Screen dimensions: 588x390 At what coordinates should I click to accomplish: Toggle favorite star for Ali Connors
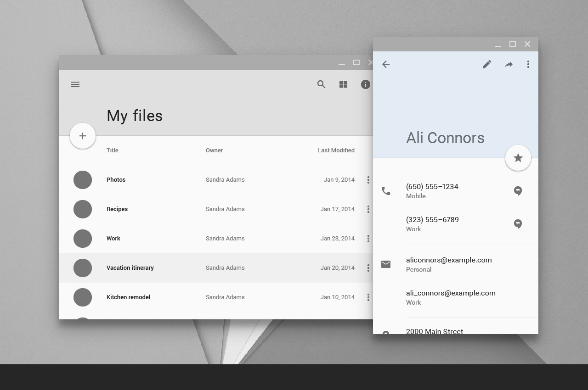(518, 158)
